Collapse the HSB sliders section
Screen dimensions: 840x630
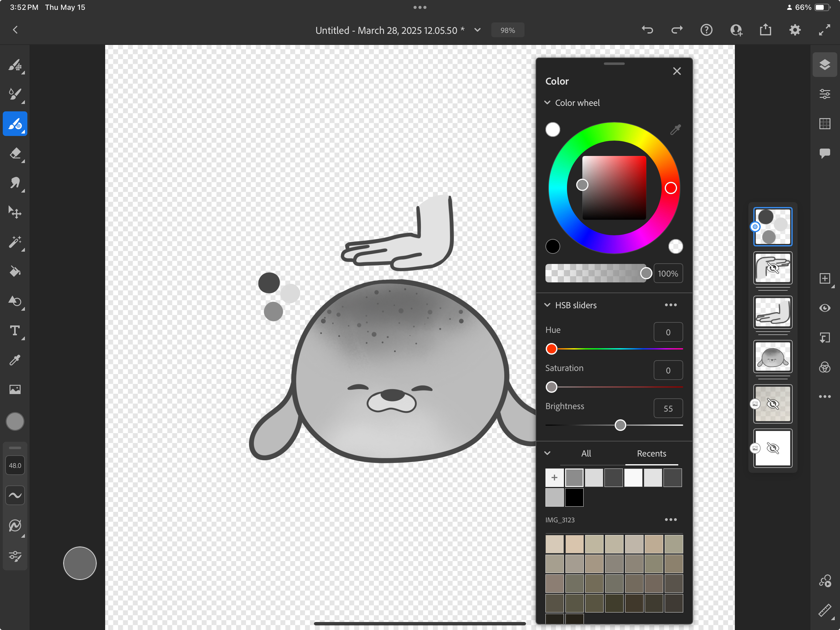coord(547,305)
